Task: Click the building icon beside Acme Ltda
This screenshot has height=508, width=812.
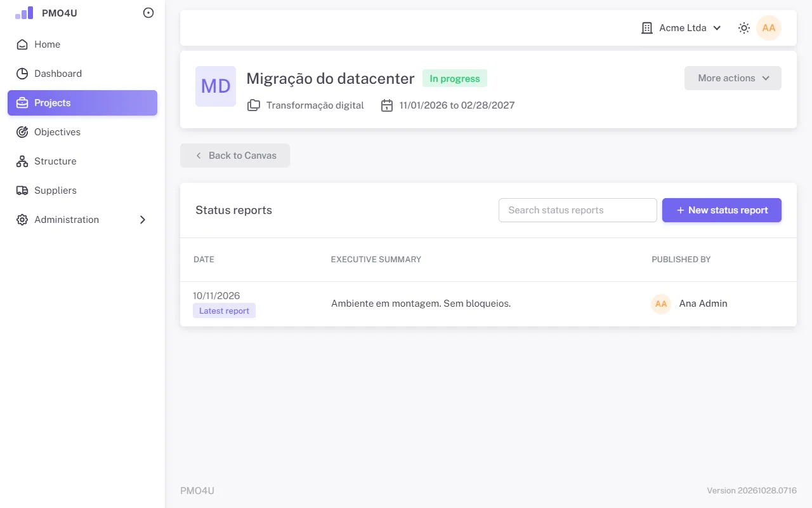Action: pyautogui.click(x=647, y=28)
